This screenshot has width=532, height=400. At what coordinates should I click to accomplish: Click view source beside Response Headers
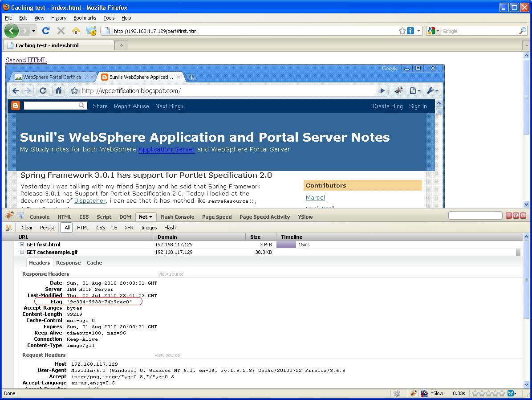click(x=171, y=274)
